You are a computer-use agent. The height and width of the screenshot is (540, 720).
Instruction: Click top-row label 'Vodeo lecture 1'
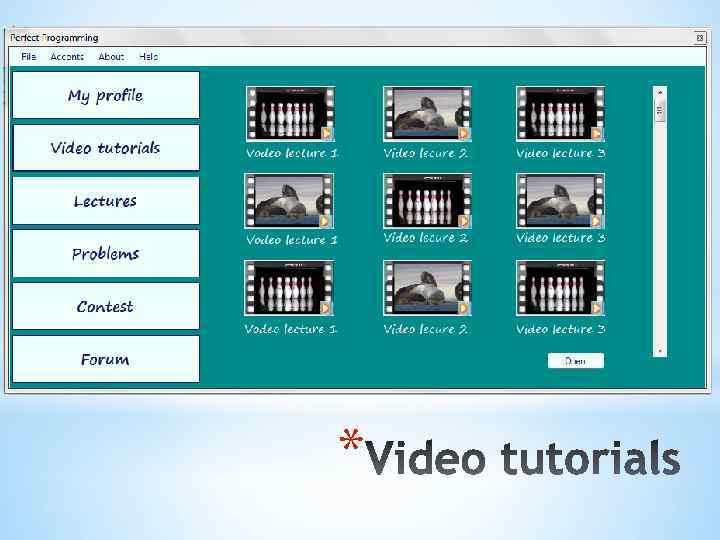[292, 153]
